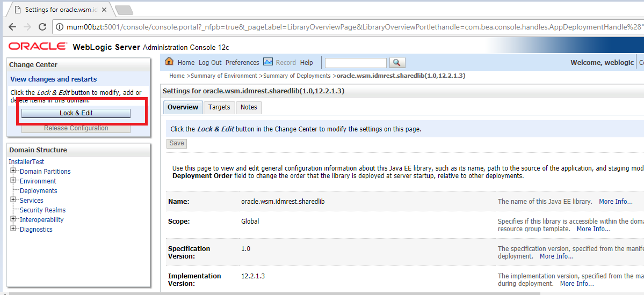Click Summary of Environment breadcrumb
This screenshot has width=644, height=295.
[x=224, y=76]
